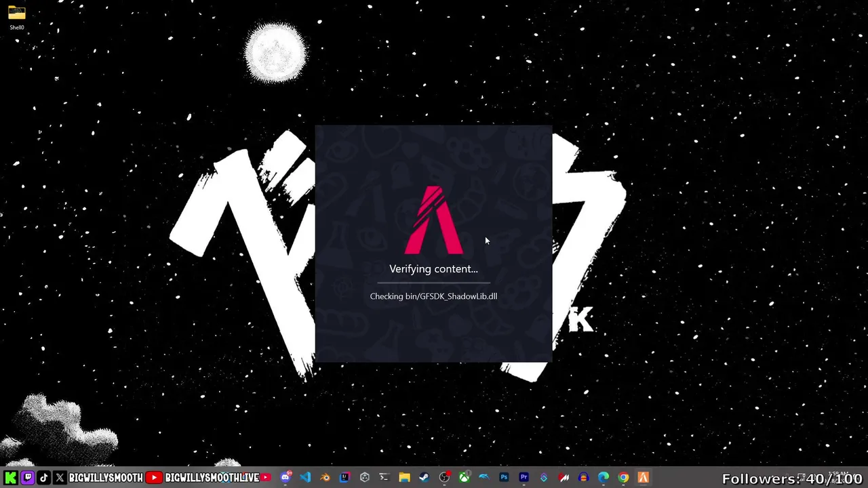868x488 pixels.
Task: Open the red-and-white striped taskbar icon
Action: (564, 477)
